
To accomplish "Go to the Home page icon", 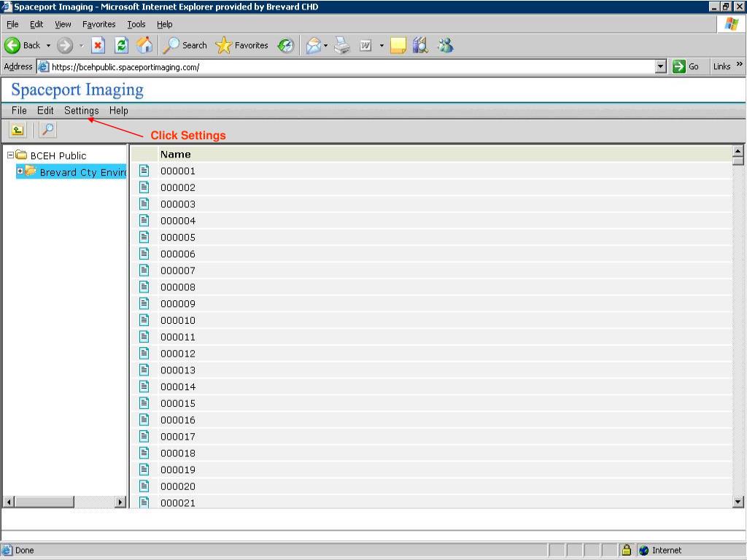I will [144, 45].
